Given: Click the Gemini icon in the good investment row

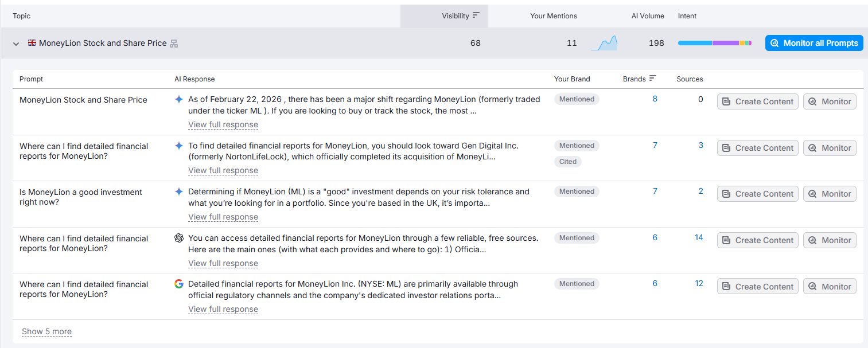Looking at the screenshot, I should tap(179, 191).
